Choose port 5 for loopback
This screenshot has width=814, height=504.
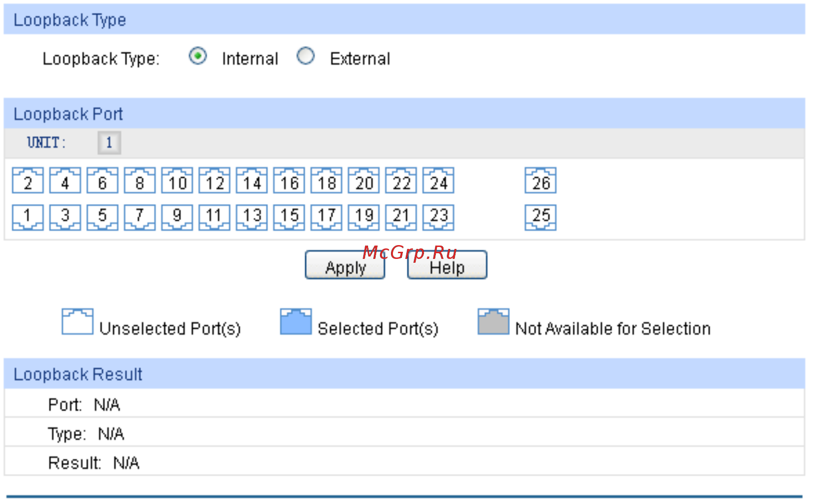pyautogui.click(x=102, y=217)
